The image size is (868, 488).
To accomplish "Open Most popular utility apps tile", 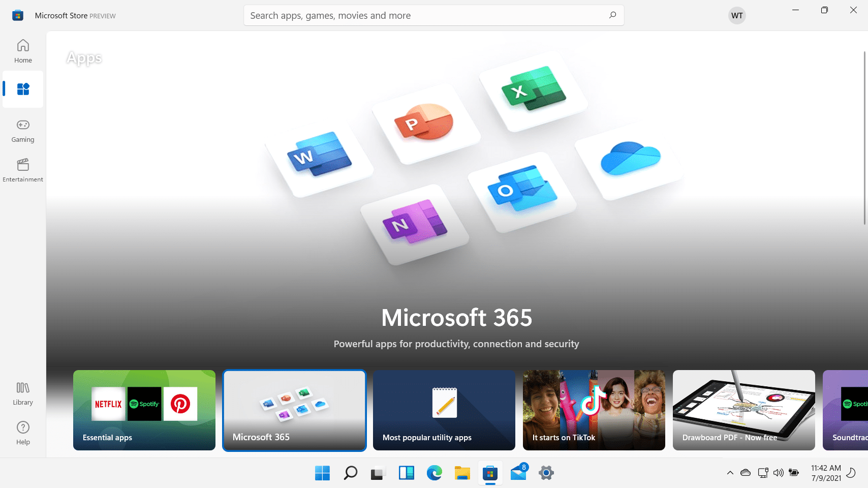I will point(444,410).
